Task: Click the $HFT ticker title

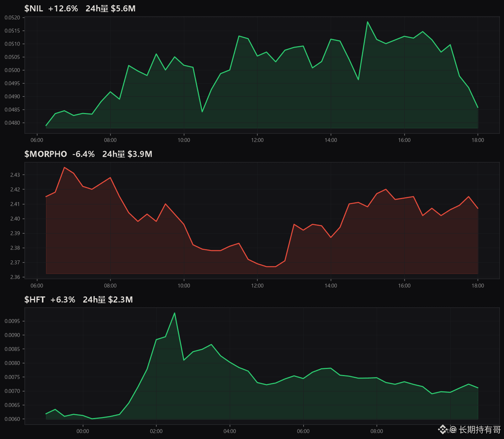Action: (x=35, y=300)
